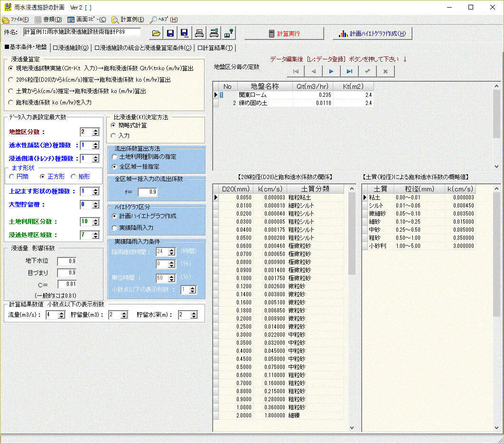504x444 pixels.
Task: Click the 計画ハイエトグラフ作成 button
Action: (x=375, y=33)
